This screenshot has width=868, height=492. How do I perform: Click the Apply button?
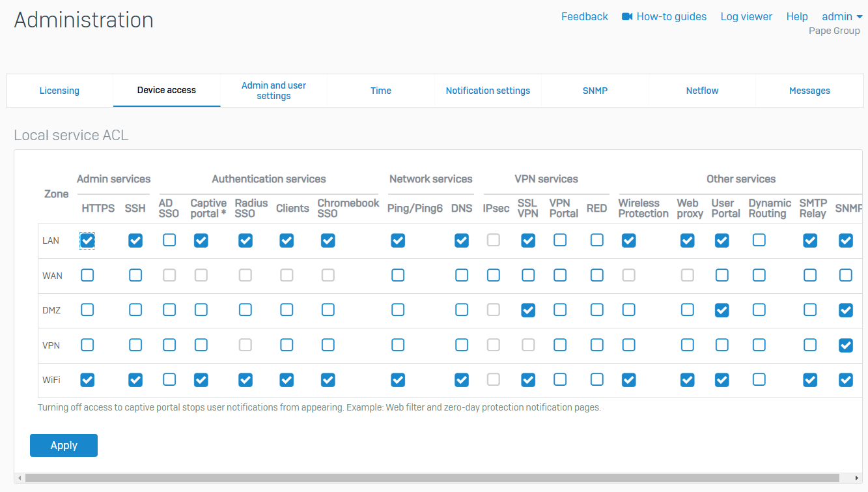click(x=64, y=446)
